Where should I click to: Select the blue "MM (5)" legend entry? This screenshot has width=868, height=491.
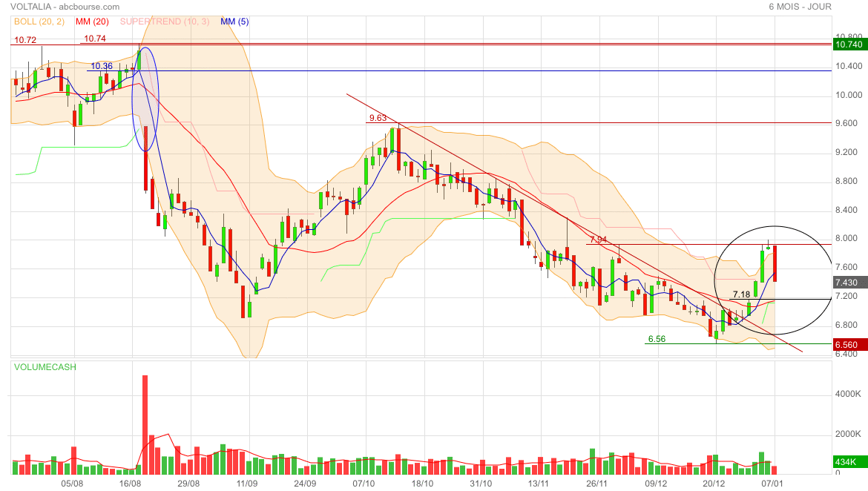click(x=234, y=22)
